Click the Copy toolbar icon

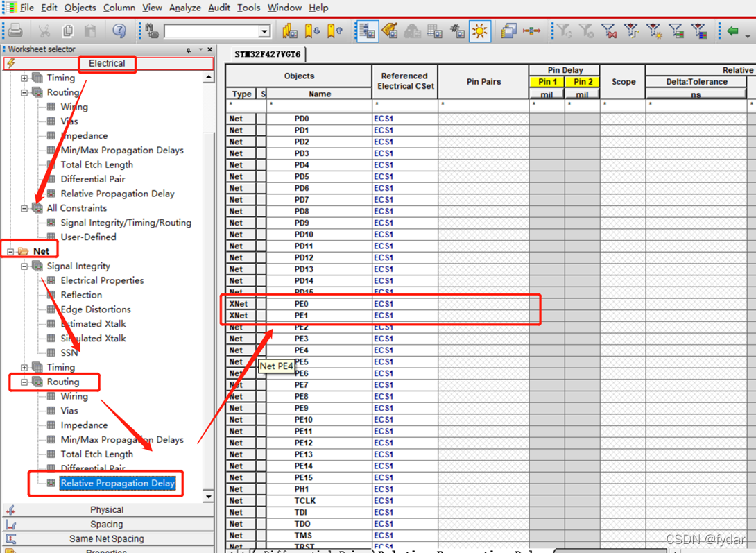click(68, 31)
